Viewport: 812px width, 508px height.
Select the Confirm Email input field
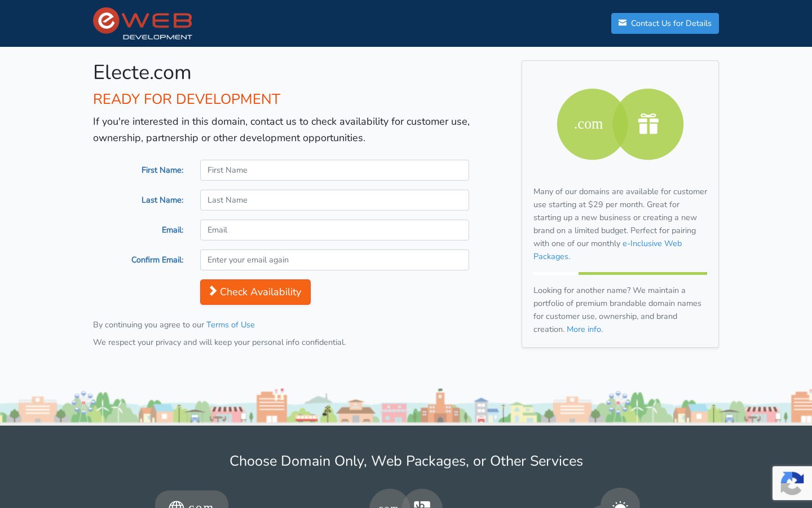(x=334, y=260)
